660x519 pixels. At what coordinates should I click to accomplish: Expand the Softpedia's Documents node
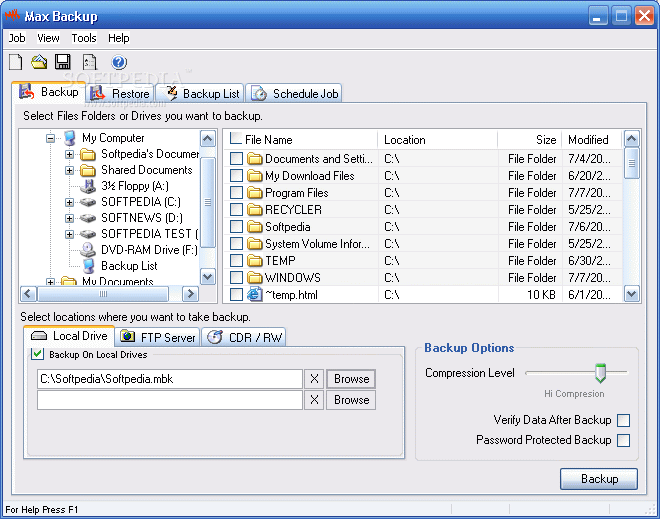click(69, 154)
